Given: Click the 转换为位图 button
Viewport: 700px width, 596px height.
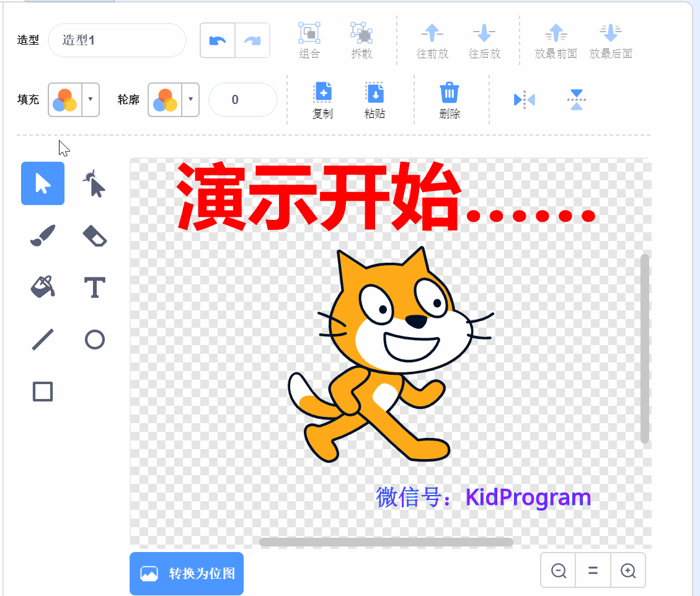Looking at the screenshot, I should point(187,573).
